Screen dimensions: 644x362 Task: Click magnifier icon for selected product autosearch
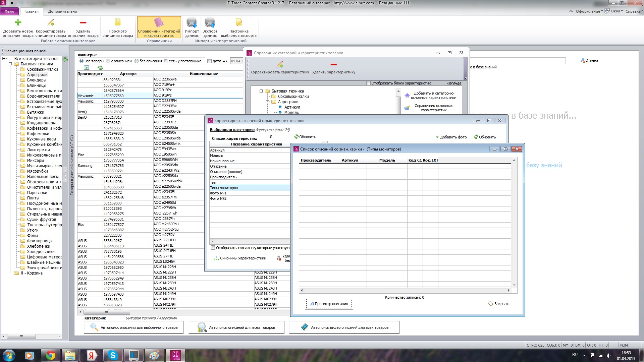coord(94,327)
